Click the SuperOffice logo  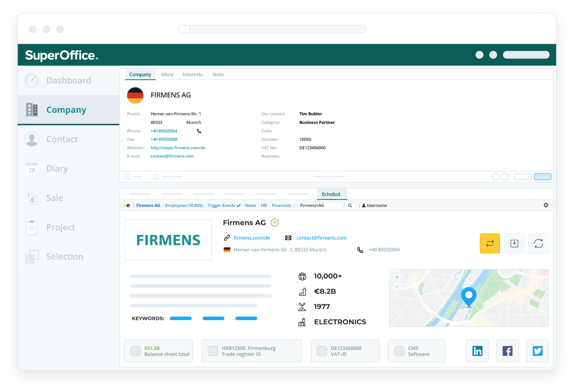point(61,55)
